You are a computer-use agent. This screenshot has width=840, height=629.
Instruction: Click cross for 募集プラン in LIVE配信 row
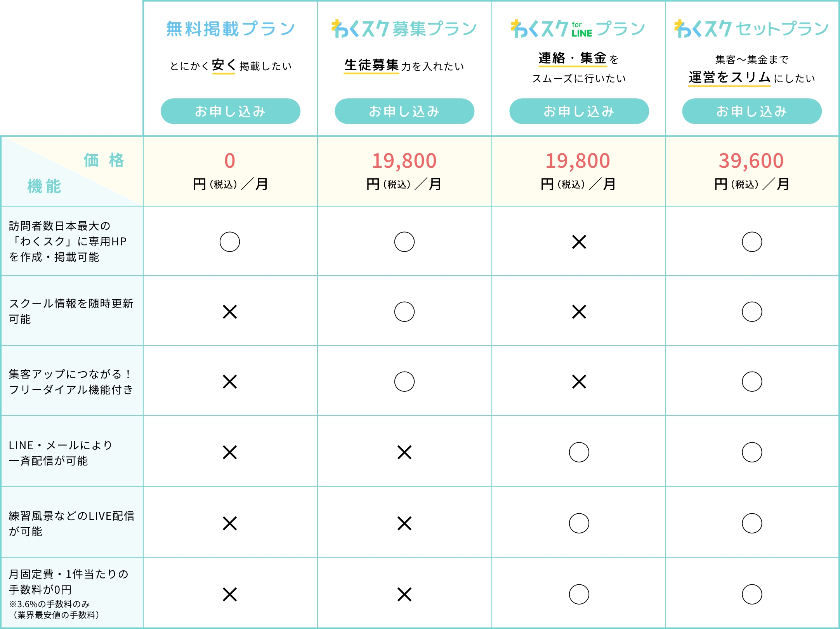404,523
